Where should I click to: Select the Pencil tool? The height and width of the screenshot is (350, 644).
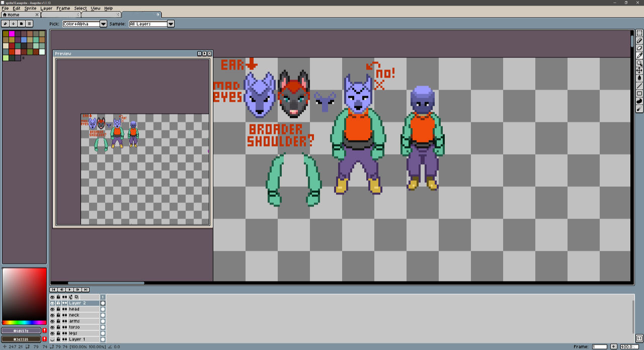[x=639, y=41]
